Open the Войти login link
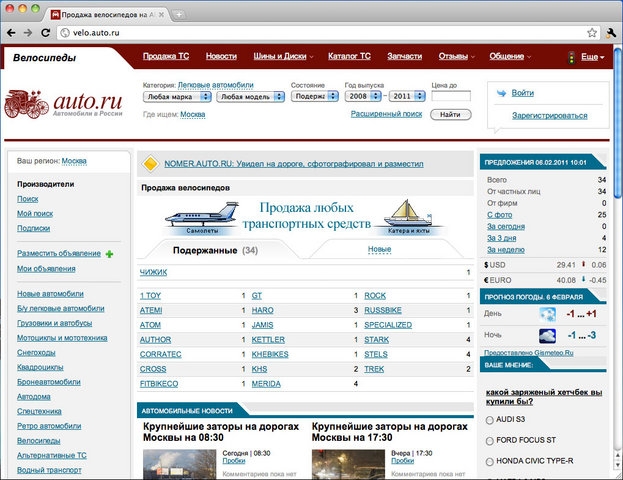Screen dimensions: 623x480 (522, 93)
